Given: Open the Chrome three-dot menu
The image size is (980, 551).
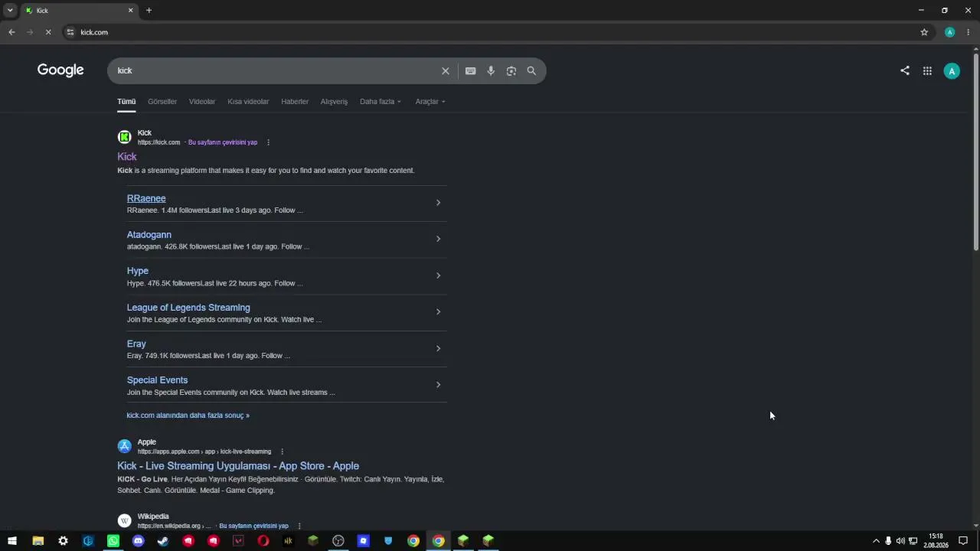Looking at the screenshot, I should 968,32.
